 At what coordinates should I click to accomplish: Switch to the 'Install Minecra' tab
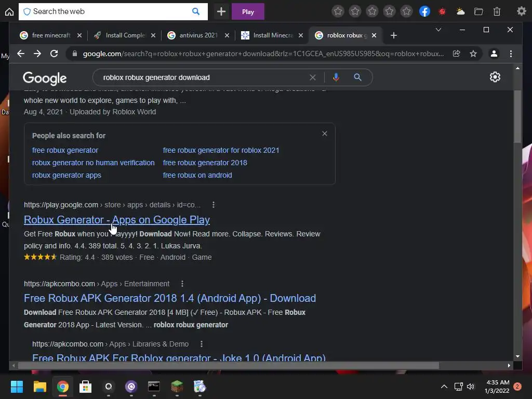click(x=272, y=35)
